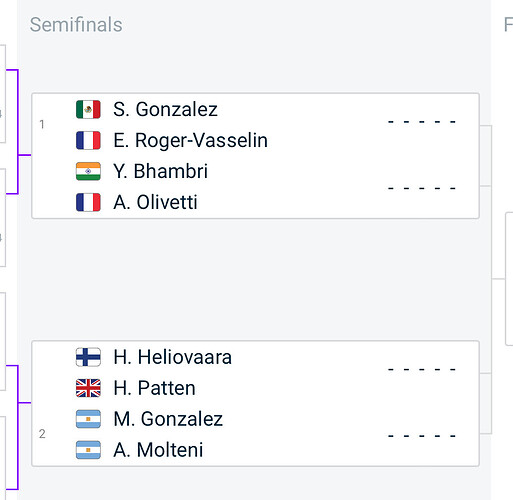Click the UK flag beside H. Patten
Viewport: 513px width, 500px height.
(x=88, y=388)
